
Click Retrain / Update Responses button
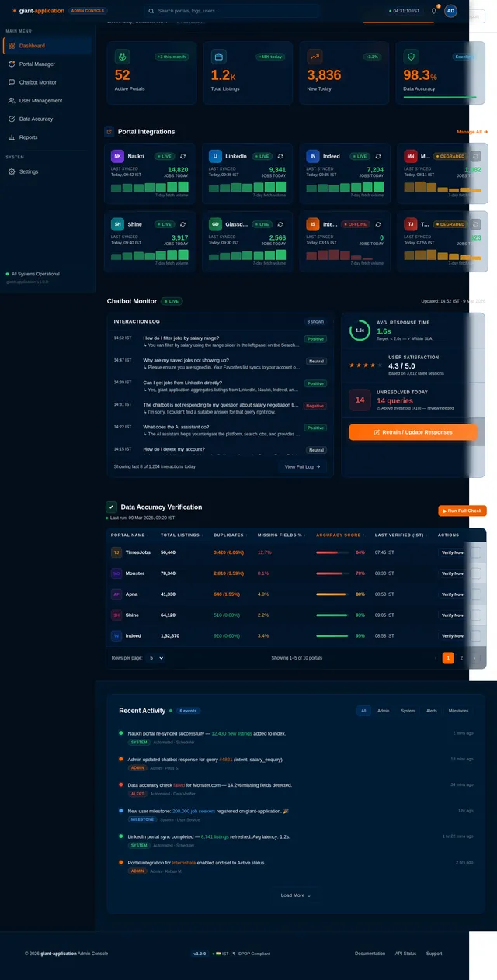(x=413, y=432)
